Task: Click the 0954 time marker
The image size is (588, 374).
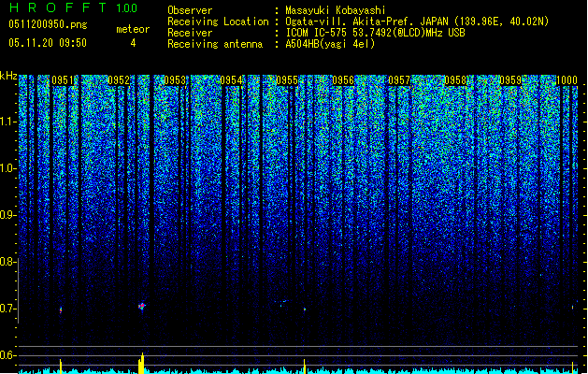Action: 231,80
